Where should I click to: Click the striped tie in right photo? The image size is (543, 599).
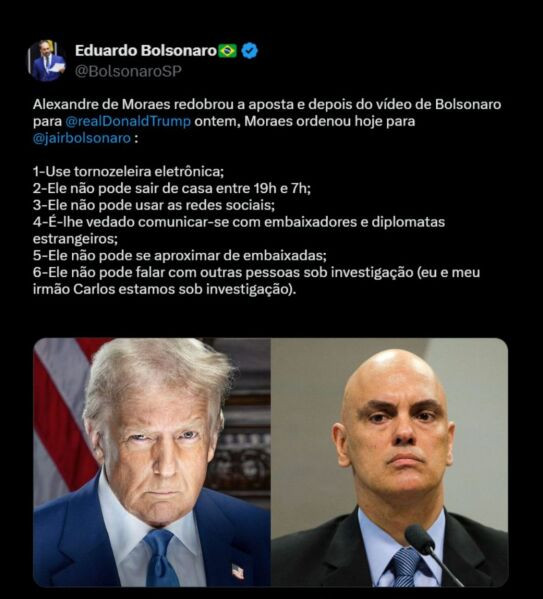point(404,567)
